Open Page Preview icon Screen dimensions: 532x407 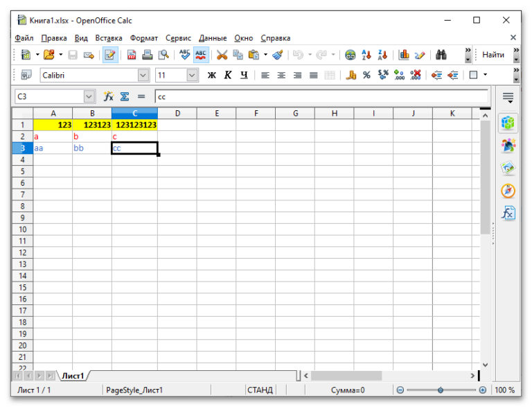tap(163, 55)
